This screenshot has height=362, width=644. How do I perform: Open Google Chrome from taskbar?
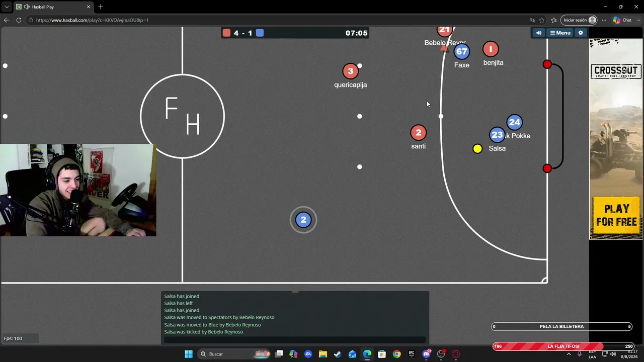pos(396,354)
